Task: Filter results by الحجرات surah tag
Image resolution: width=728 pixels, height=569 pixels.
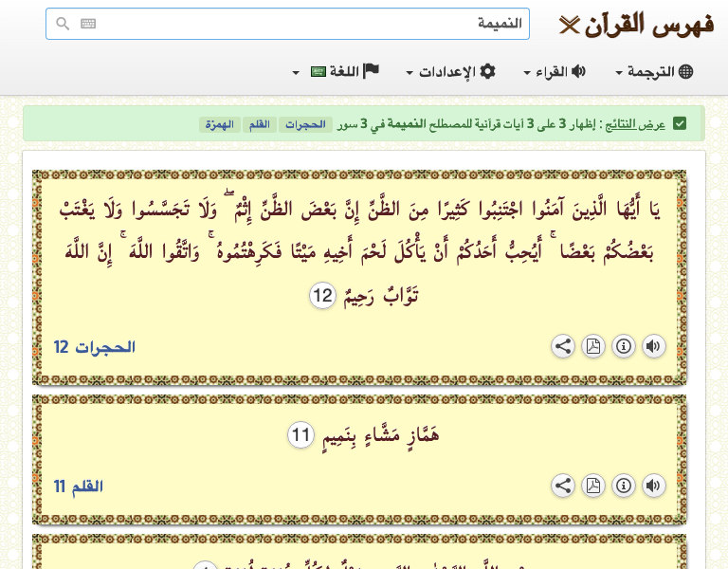Action: pyautogui.click(x=306, y=125)
